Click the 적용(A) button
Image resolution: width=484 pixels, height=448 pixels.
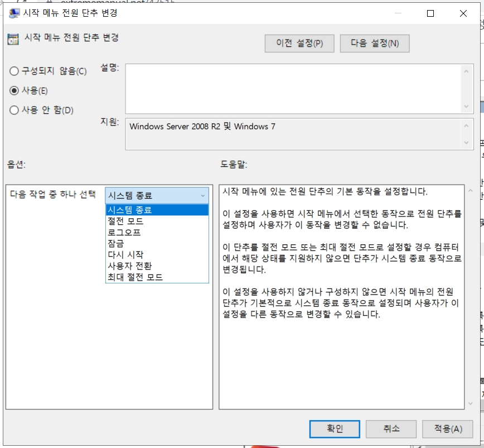point(448,429)
